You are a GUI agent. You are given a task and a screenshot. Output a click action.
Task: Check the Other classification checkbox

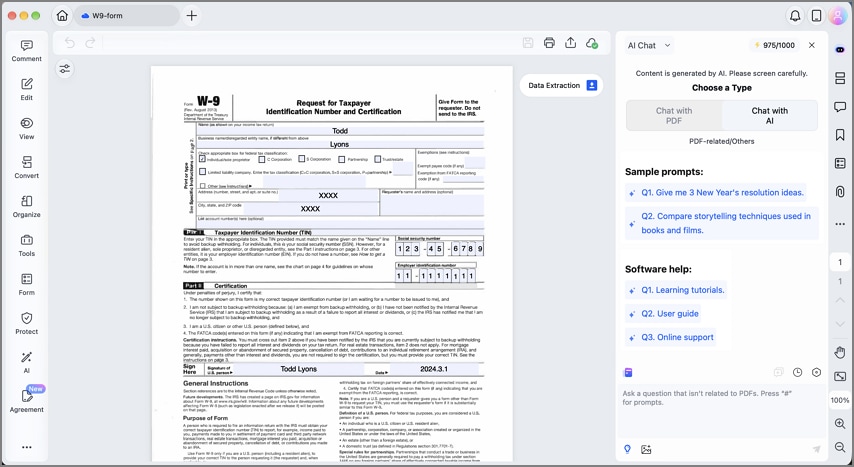click(x=202, y=186)
